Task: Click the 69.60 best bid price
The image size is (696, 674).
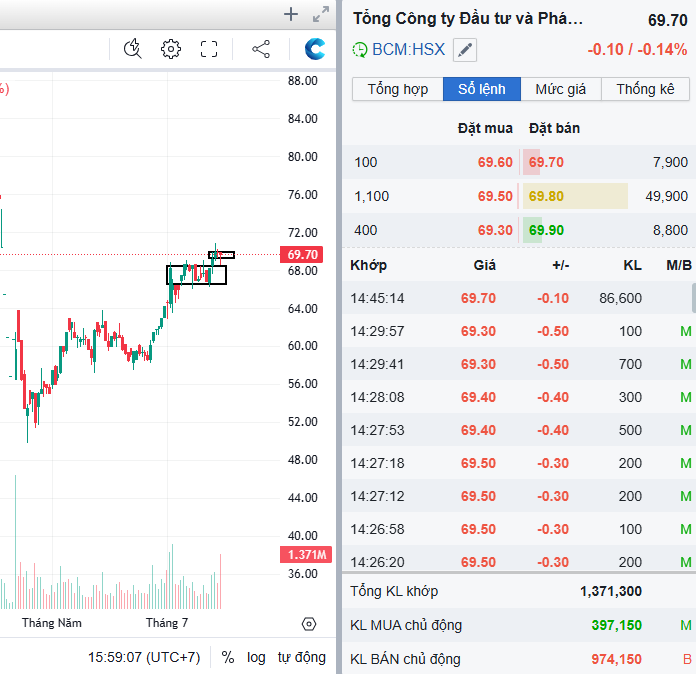Action: pos(495,162)
